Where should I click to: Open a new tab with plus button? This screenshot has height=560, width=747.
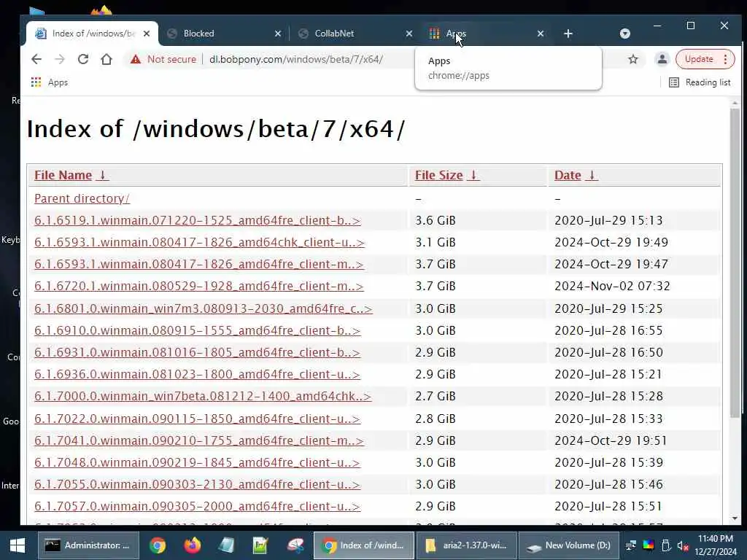[x=568, y=34]
